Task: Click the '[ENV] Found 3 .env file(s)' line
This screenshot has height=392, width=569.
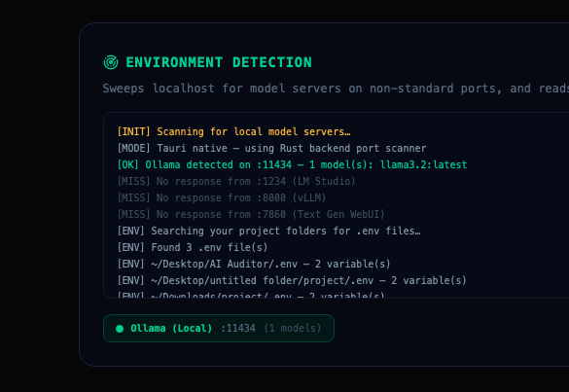Action: pyautogui.click(x=193, y=247)
